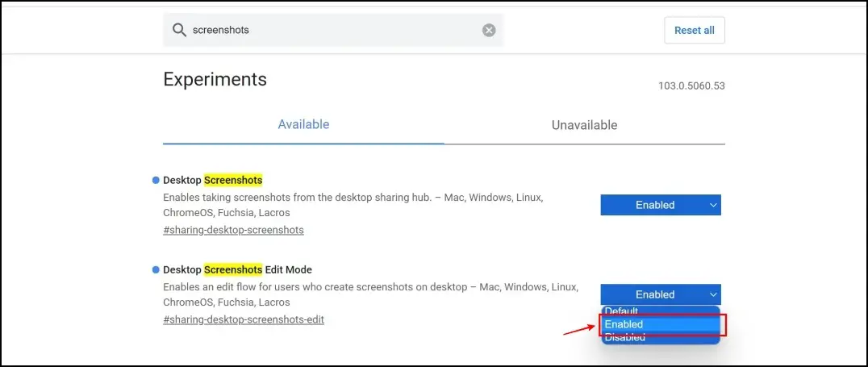
Task: Click the Experiments heading
Action: (215, 79)
